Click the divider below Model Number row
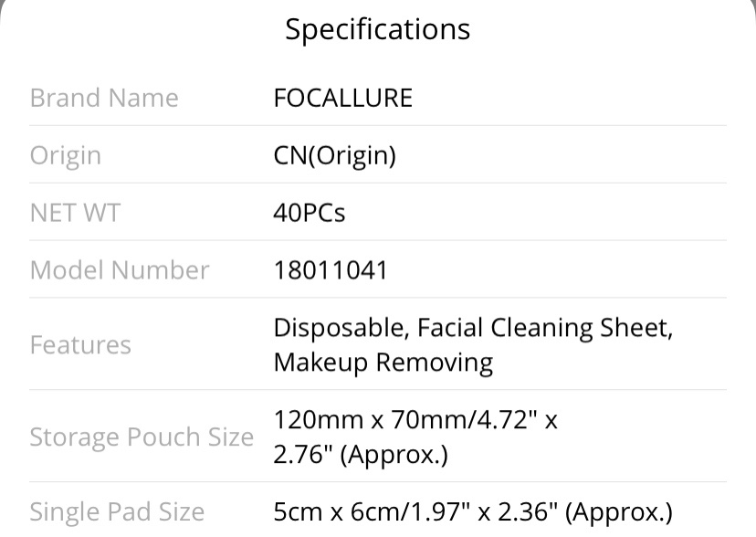 pos(378,298)
